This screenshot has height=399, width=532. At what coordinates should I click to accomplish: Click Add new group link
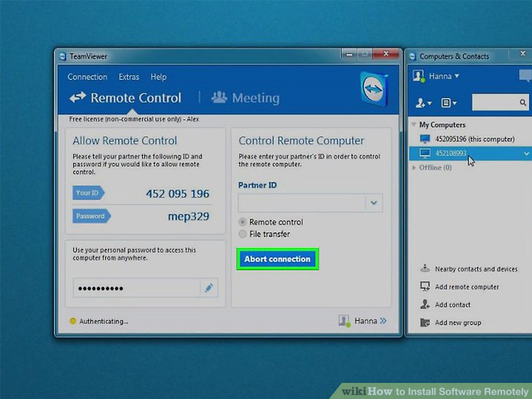tap(458, 323)
